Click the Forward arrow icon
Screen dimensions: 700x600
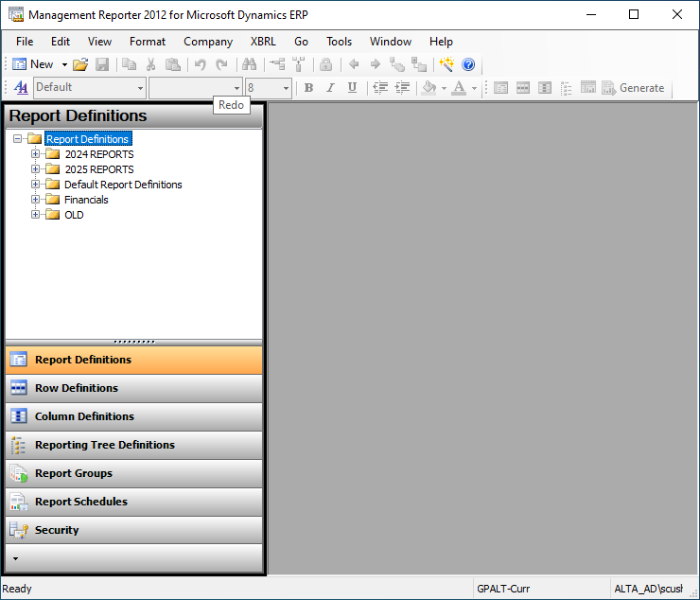[376, 64]
